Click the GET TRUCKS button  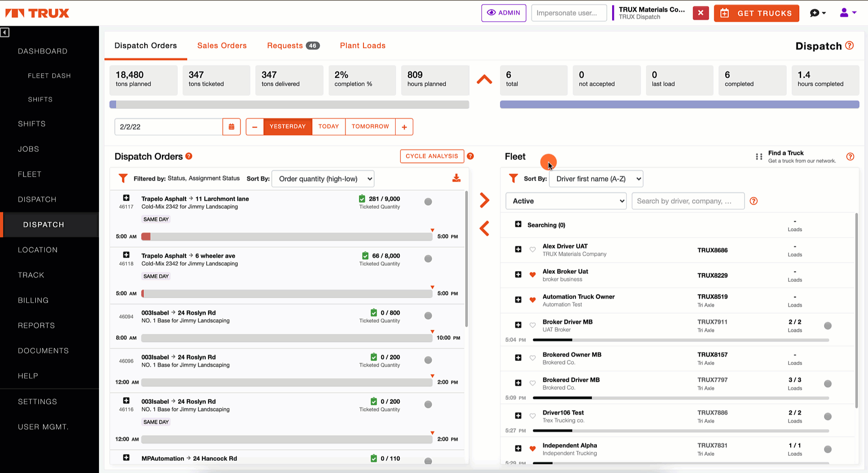tap(756, 13)
